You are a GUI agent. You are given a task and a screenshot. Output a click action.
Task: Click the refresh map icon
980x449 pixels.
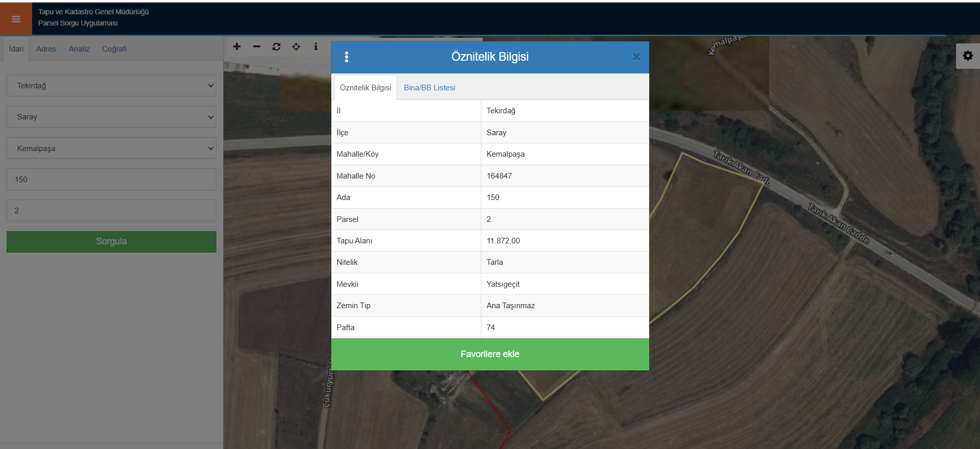pos(277,46)
